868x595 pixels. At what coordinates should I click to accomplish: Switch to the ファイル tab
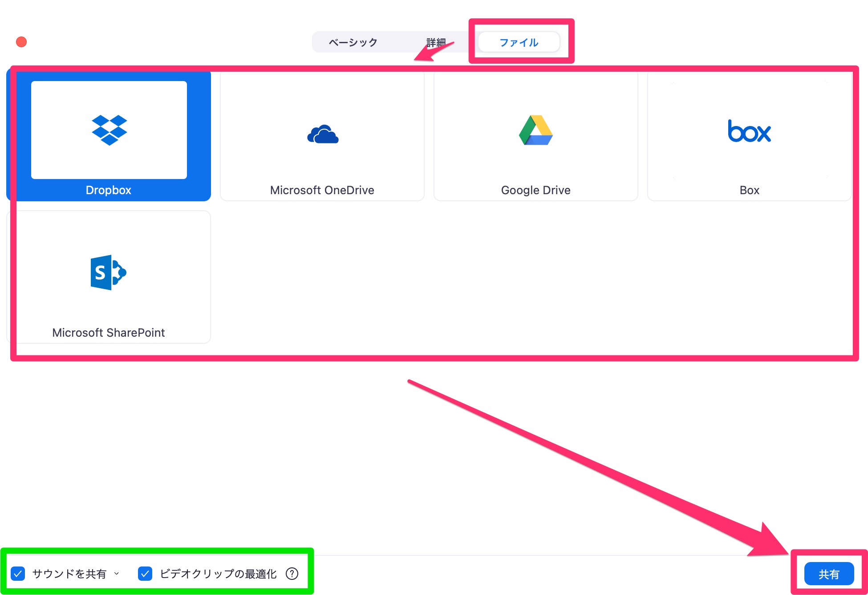tap(519, 42)
